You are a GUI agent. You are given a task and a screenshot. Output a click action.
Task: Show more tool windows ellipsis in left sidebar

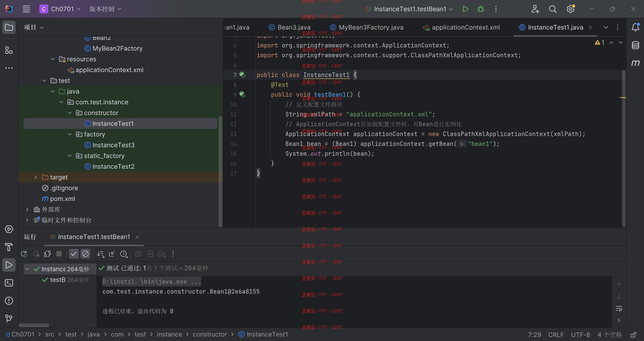pyautogui.click(x=9, y=68)
